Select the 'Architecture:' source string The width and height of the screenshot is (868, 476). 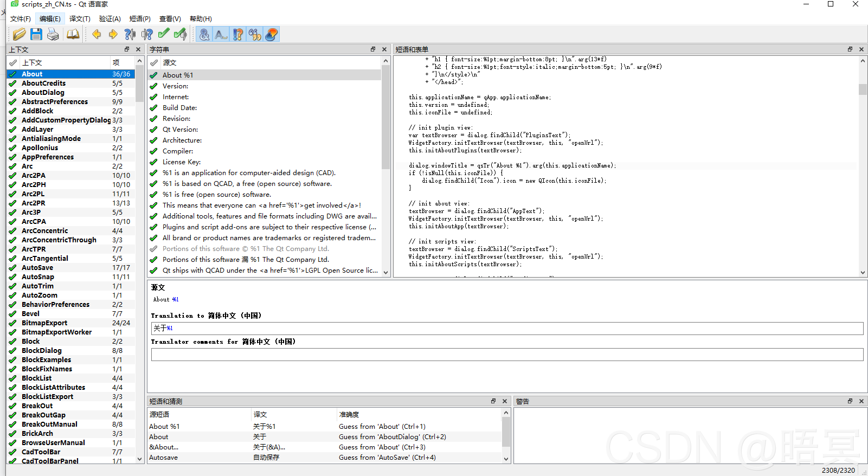(265, 140)
